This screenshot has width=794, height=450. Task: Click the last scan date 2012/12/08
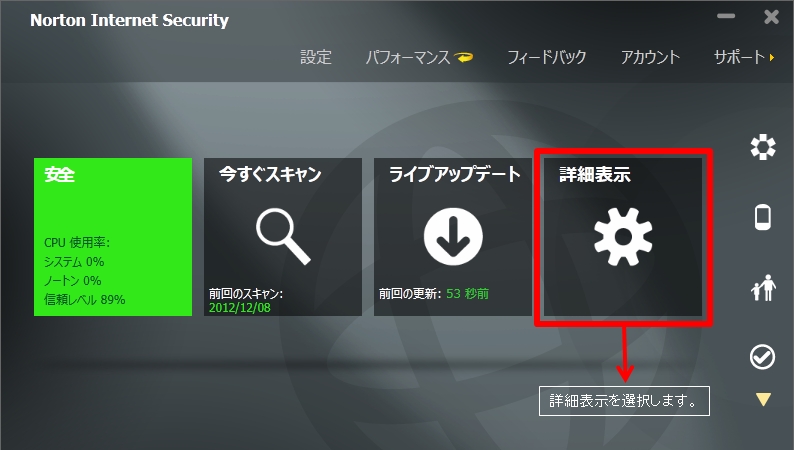click(240, 308)
